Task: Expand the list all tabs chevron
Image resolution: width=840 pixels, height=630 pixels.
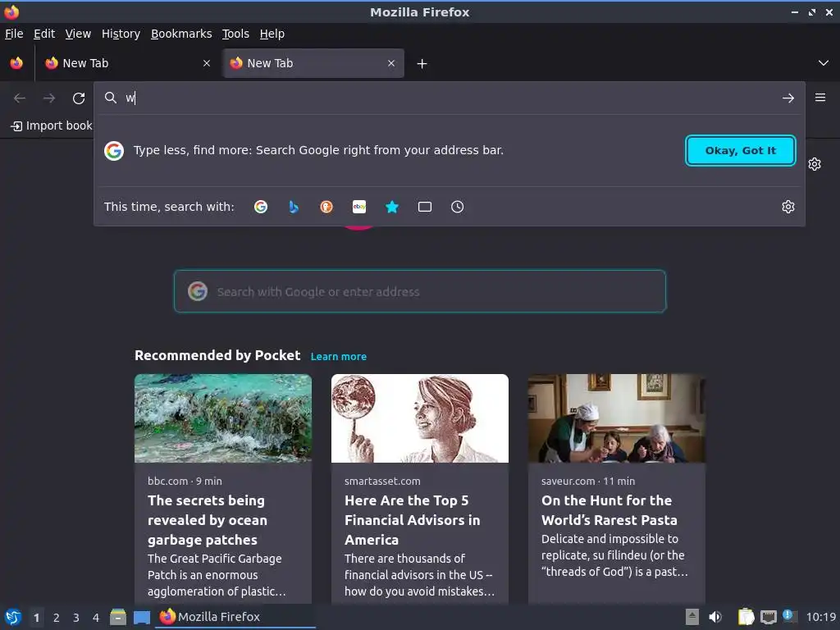Action: point(824,63)
